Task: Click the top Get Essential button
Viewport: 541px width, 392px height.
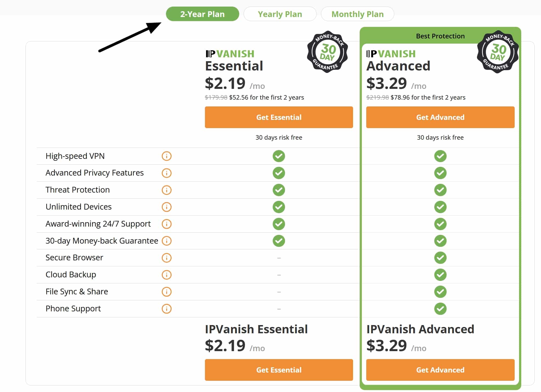Action: point(279,117)
